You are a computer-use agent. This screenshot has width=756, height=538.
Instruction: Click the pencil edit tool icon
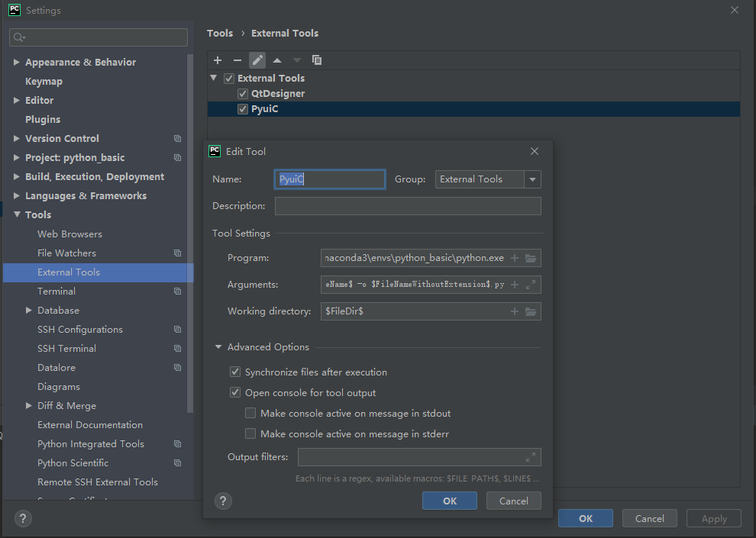257,60
